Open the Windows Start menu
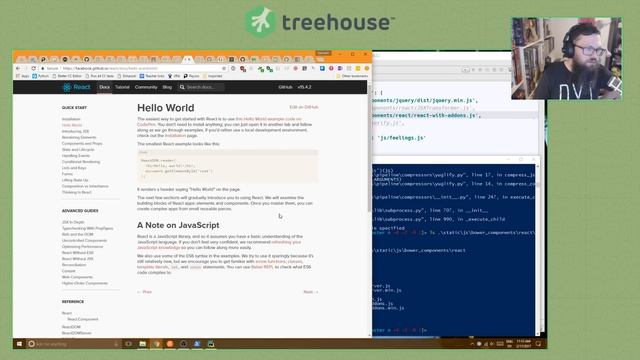The image size is (640, 360). [19, 344]
